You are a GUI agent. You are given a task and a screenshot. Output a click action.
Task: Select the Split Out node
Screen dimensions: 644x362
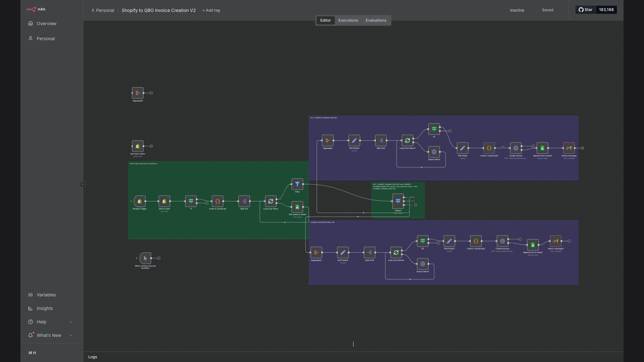click(x=244, y=201)
